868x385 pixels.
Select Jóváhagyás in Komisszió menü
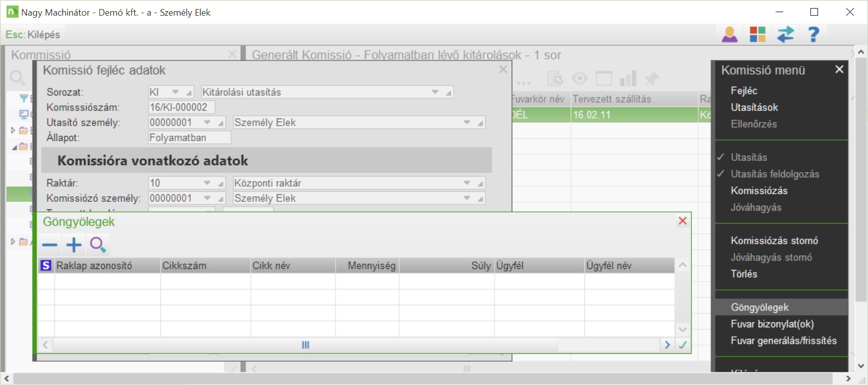(x=756, y=207)
